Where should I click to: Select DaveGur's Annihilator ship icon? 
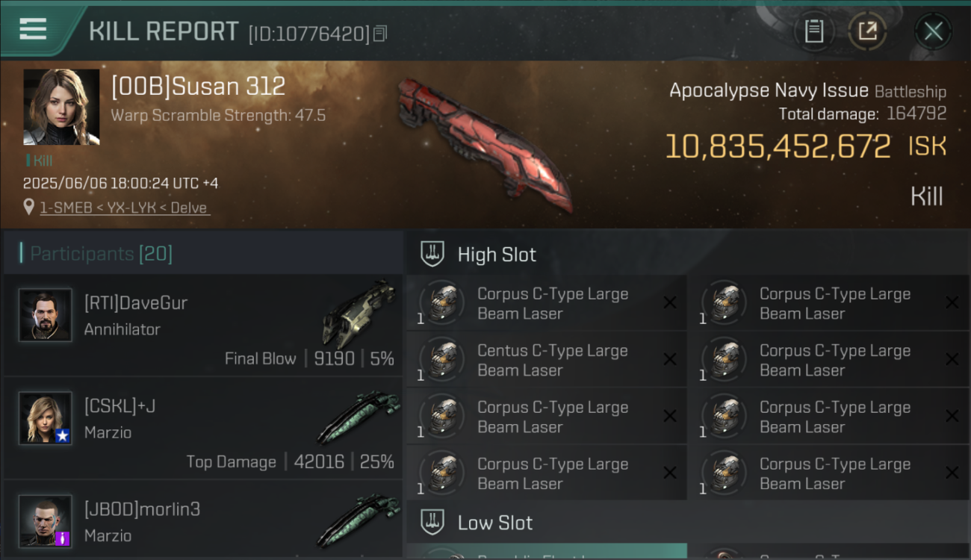(359, 314)
